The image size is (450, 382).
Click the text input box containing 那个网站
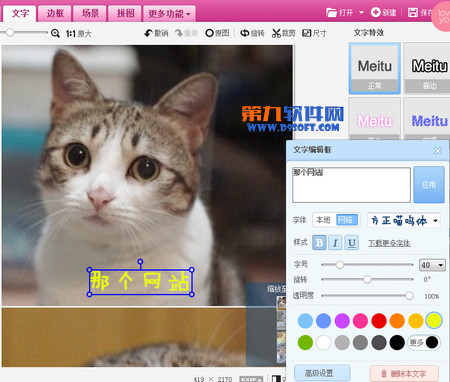(x=351, y=185)
